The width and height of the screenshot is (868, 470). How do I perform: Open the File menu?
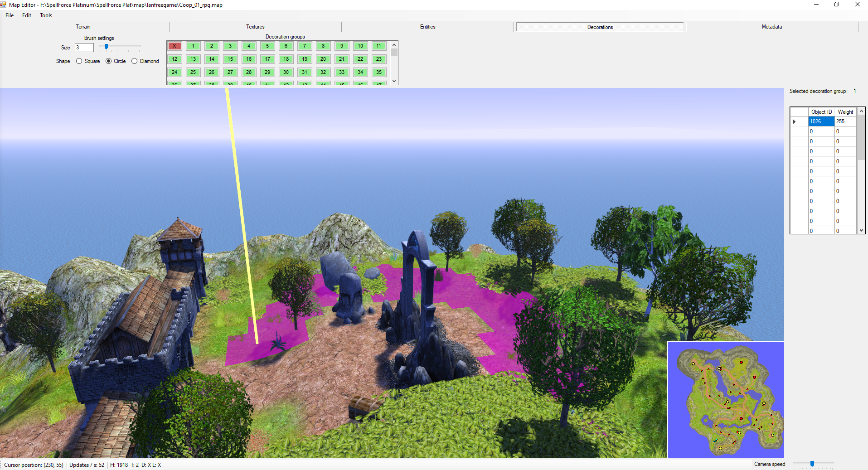pyautogui.click(x=10, y=15)
